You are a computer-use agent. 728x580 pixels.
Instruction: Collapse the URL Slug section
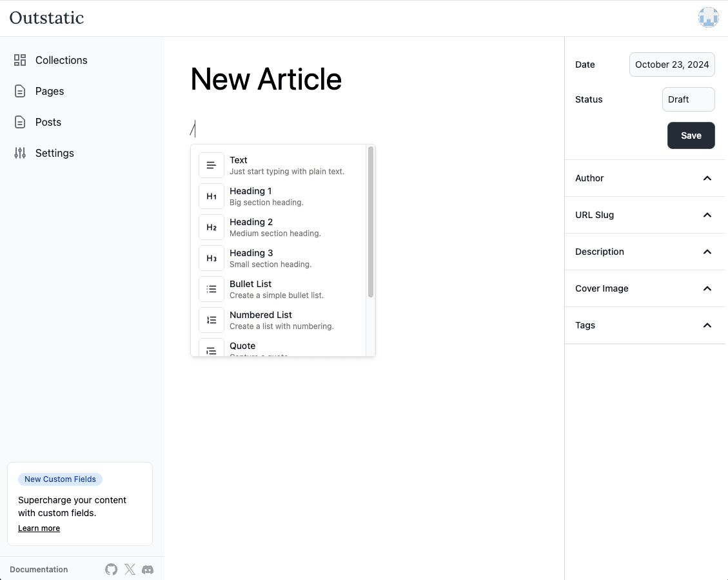[707, 215]
